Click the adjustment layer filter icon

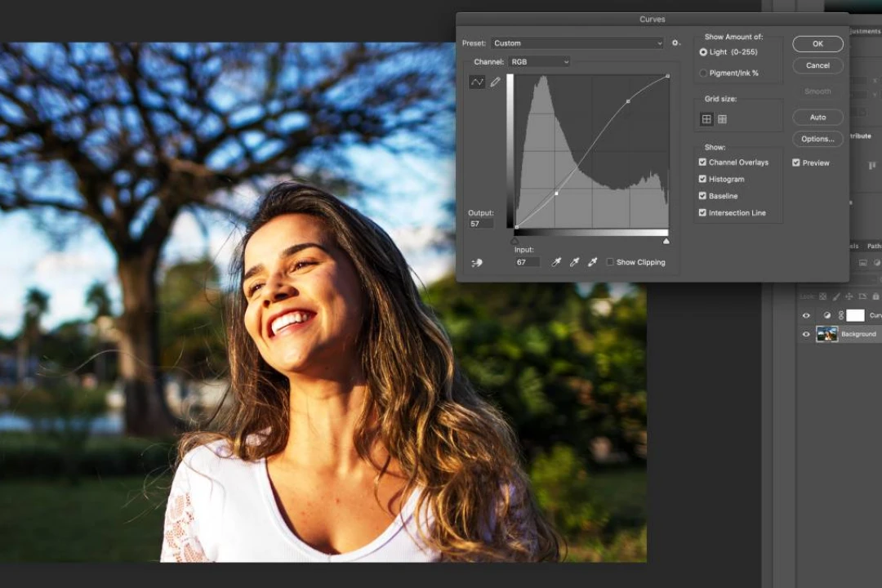click(876, 263)
